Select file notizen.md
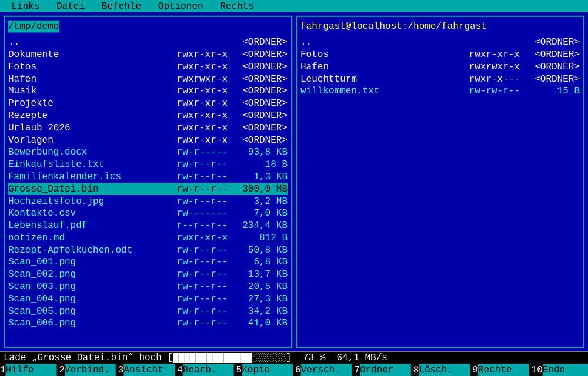 148,238
